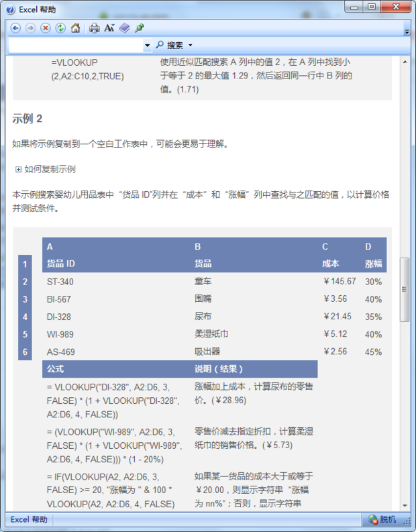The width and height of the screenshot is (416, 532).
Task: Click the 35% markup cell
Action: click(x=373, y=317)
